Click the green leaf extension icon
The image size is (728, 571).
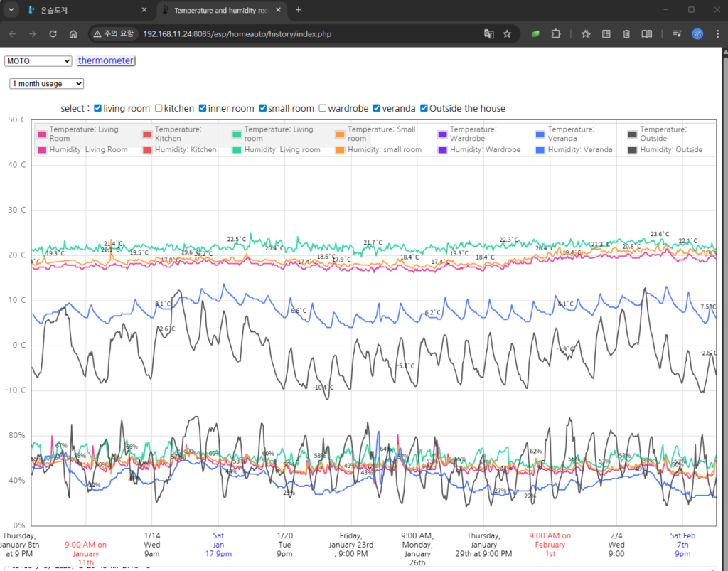[536, 33]
